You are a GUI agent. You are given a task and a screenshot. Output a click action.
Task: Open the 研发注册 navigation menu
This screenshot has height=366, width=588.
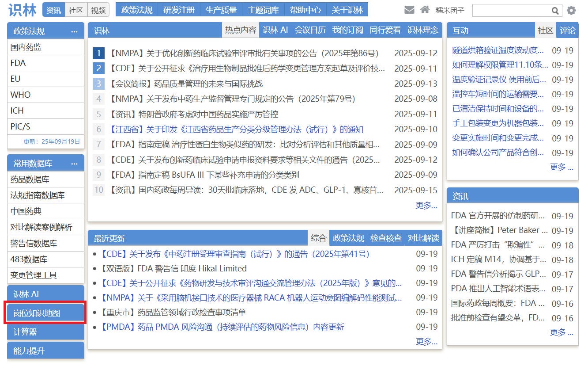[179, 10]
